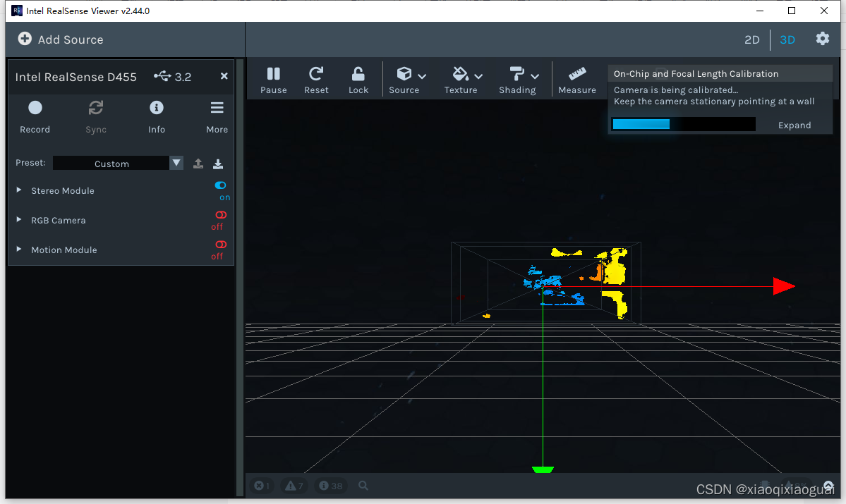Click the RealSense Viewer title bar icon
Screen dimensions: 846x504
coord(17,11)
